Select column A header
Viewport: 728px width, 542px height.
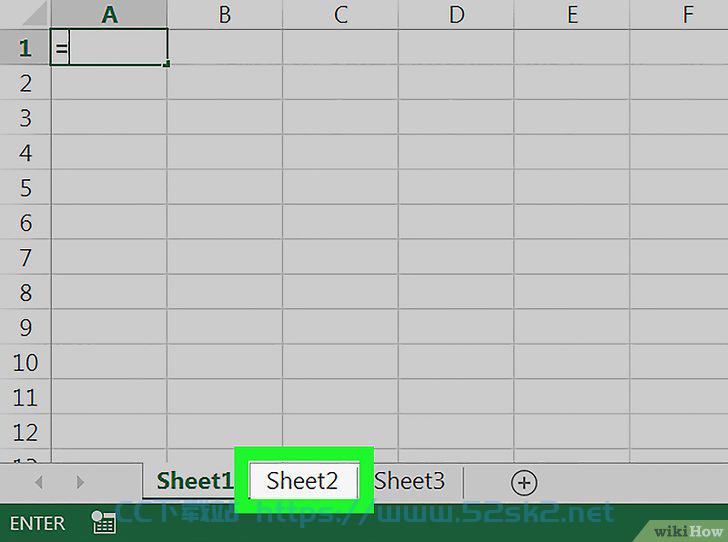coord(109,14)
